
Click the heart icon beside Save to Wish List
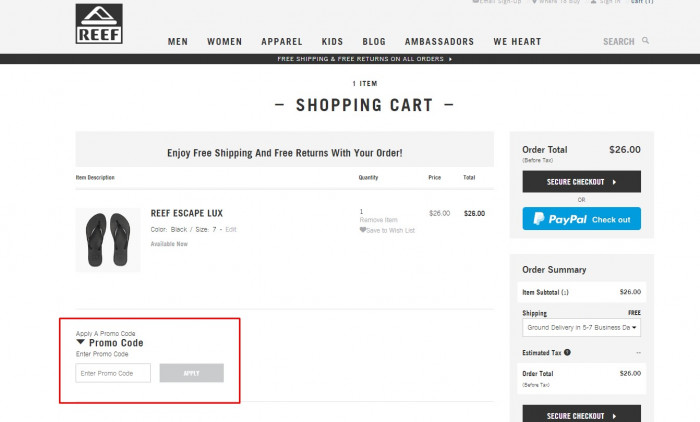362,230
